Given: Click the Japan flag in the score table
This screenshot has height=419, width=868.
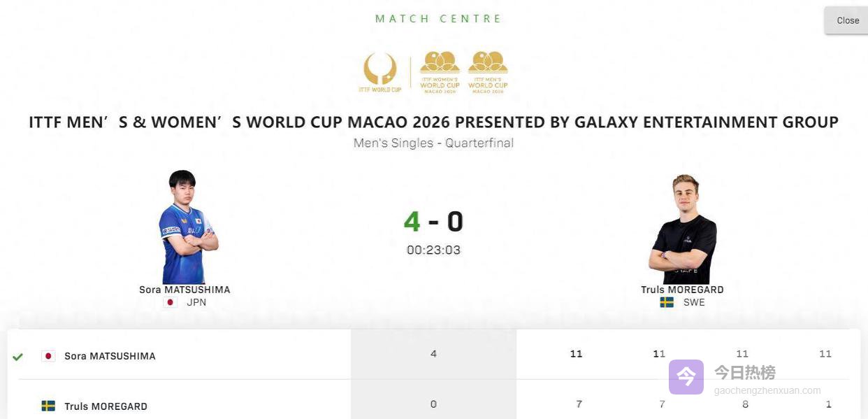Looking at the screenshot, I should pyautogui.click(x=48, y=356).
